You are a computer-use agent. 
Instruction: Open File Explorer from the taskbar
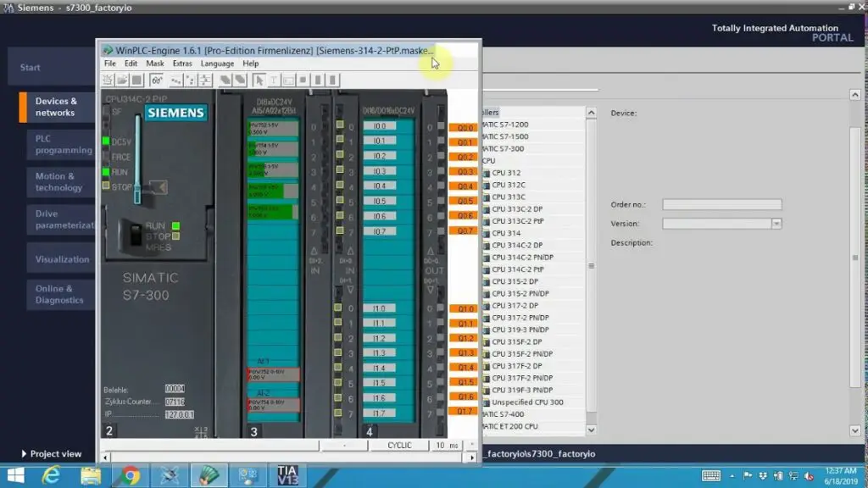pos(91,476)
